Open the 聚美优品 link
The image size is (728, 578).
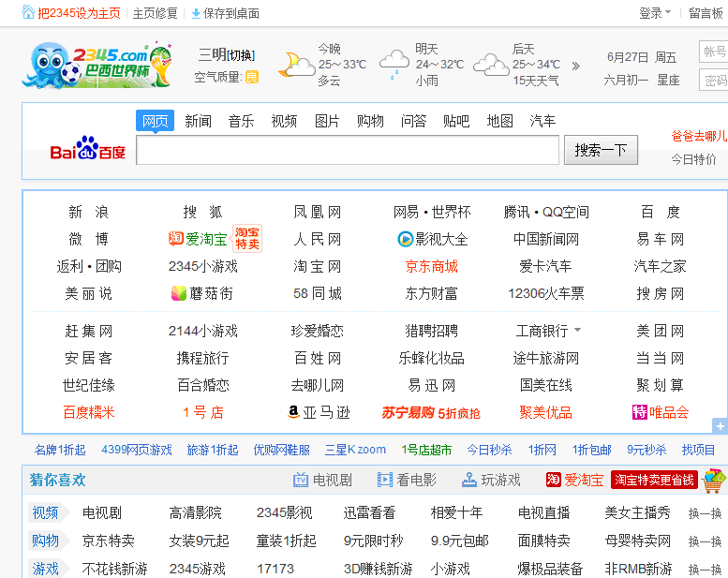(x=546, y=412)
